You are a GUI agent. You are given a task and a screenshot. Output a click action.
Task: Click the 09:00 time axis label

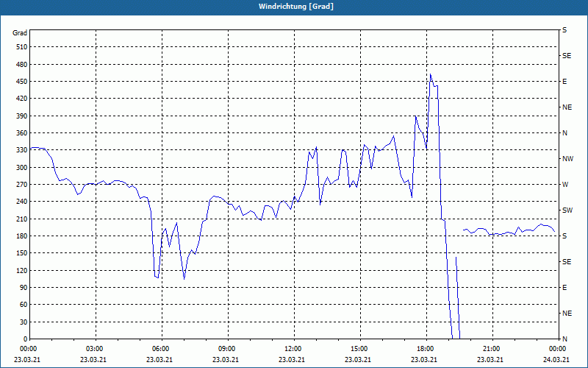[227, 349]
